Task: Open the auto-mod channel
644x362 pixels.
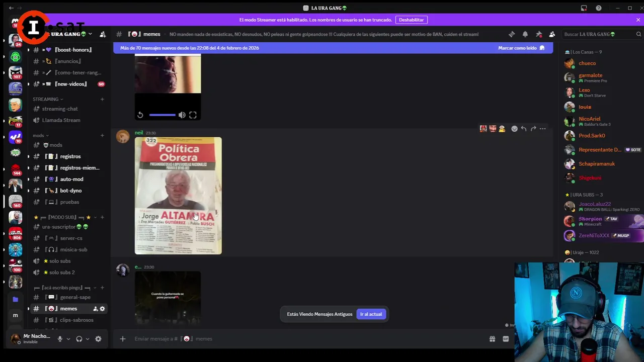Action: click(x=68, y=179)
